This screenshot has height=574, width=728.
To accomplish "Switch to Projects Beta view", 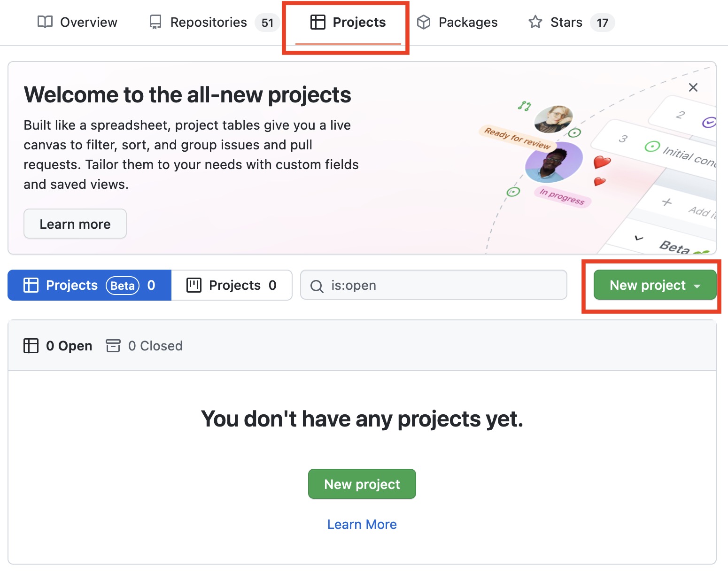I will point(89,285).
